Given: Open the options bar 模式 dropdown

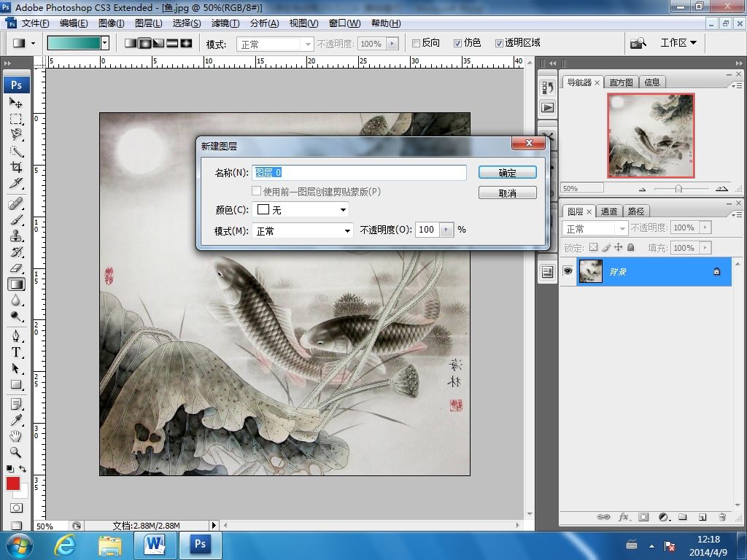Looking at the screenshot, I should pyautogui.click(x=275, y=44).
